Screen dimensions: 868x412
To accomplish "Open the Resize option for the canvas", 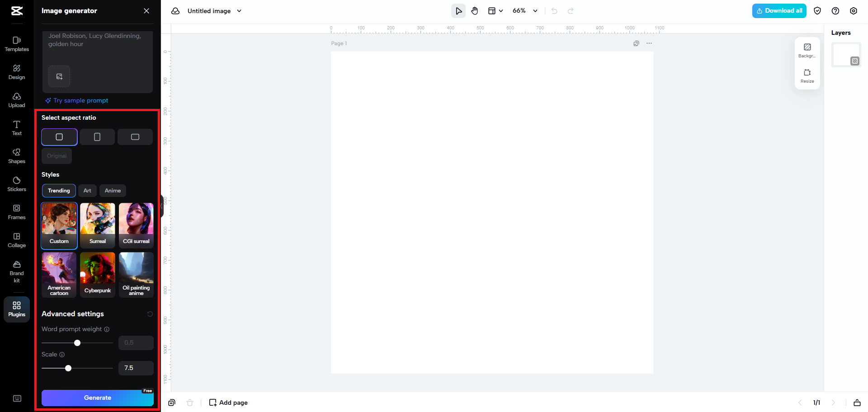I will [x=807, y=76].
